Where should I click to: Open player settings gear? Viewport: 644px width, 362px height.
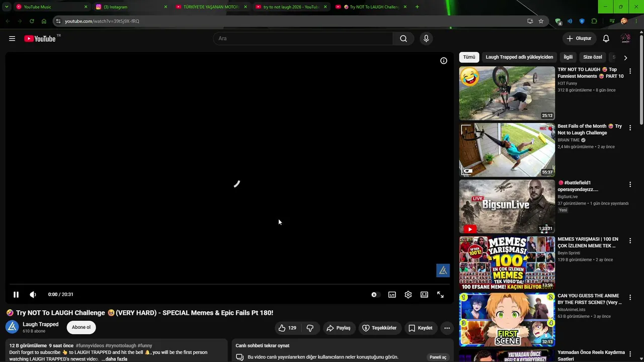tap(408, 295)
